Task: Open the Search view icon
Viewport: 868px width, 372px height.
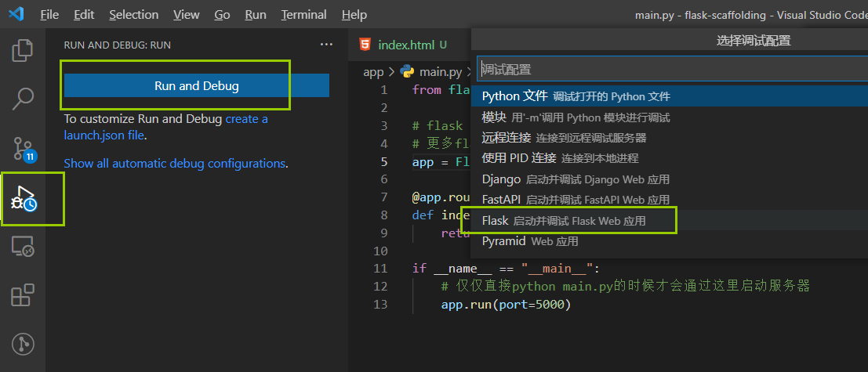Action: (x=23, y=99)
